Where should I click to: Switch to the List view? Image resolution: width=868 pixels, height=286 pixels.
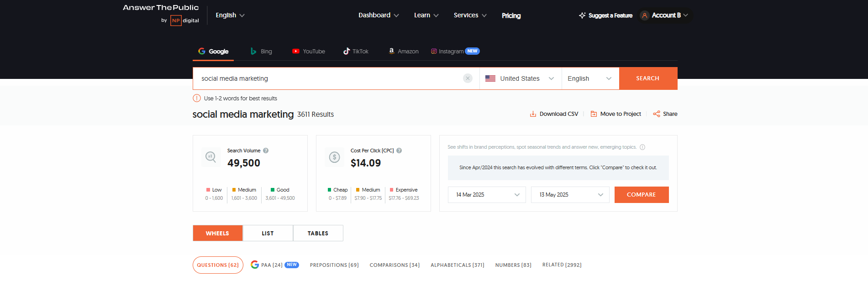click(x=268, y=233)
